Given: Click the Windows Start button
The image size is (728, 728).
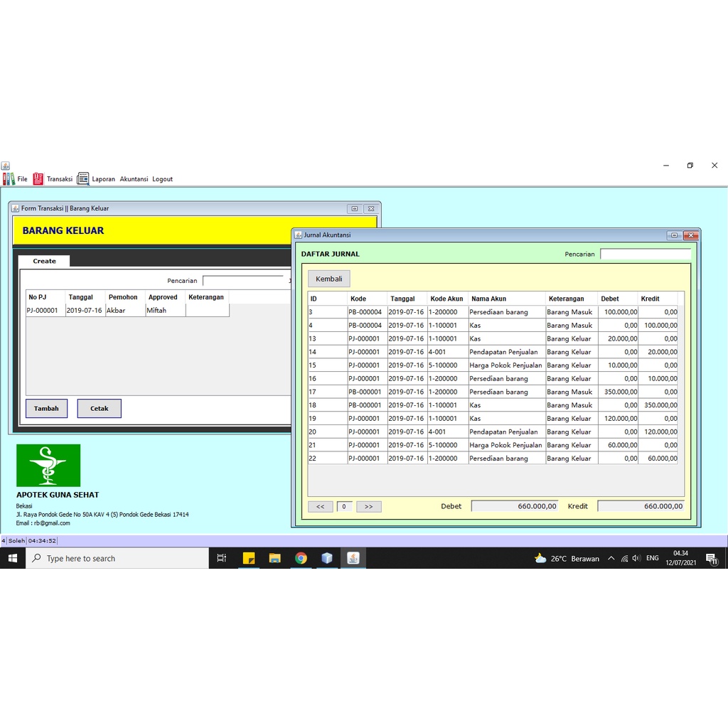Looking at the screenshot, I should (x=13, y=558).
